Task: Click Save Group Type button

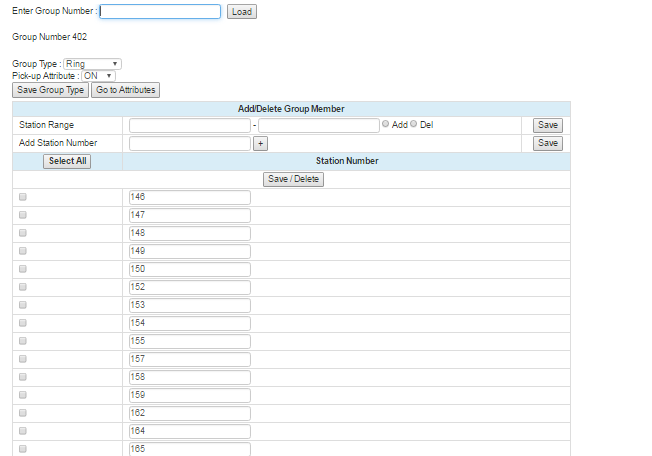Action: (50, 90)
